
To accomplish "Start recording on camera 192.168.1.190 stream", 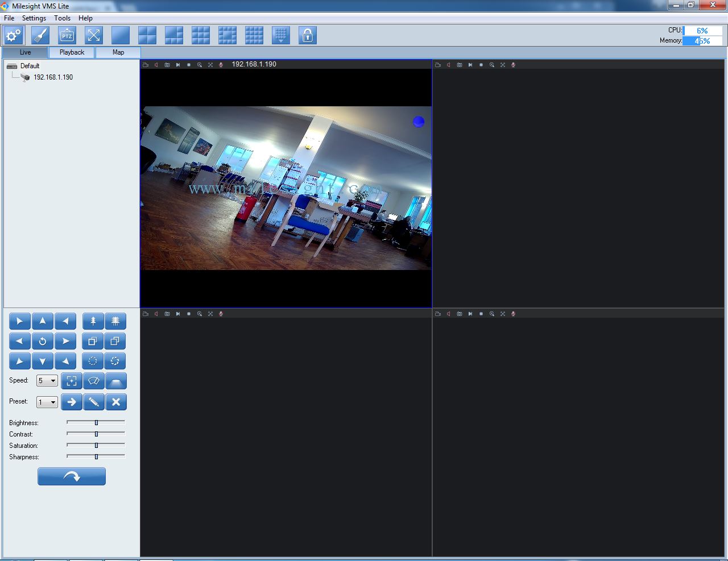I will click(146, 65).
